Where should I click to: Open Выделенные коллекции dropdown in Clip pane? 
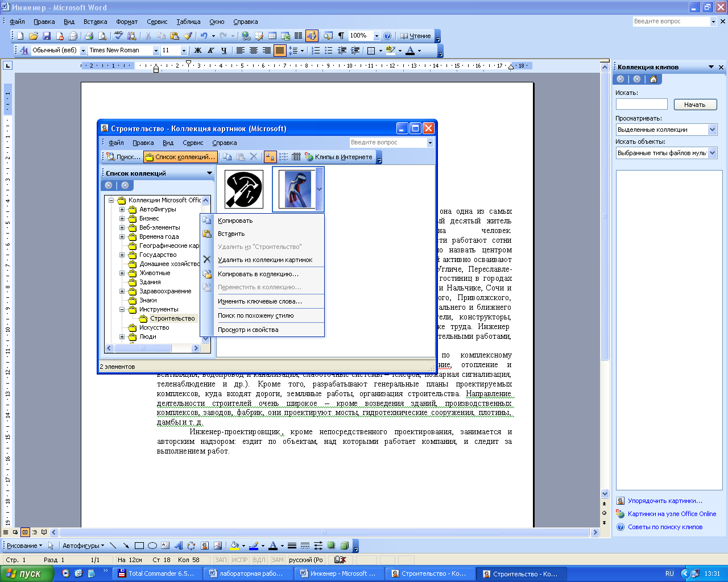(713, 130)
